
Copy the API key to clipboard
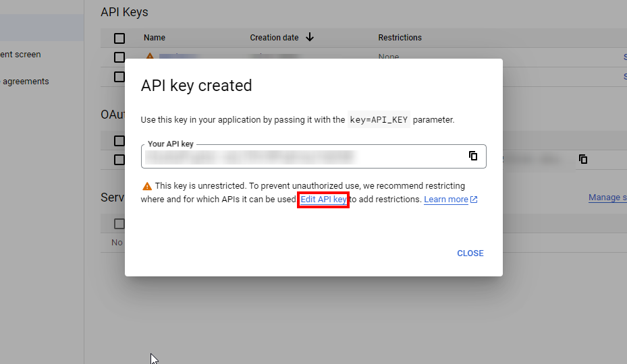coord(473,156)
